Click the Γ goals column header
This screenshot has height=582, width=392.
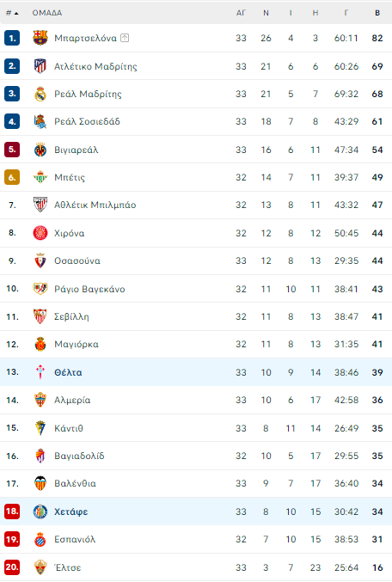(x=346, y=13)
